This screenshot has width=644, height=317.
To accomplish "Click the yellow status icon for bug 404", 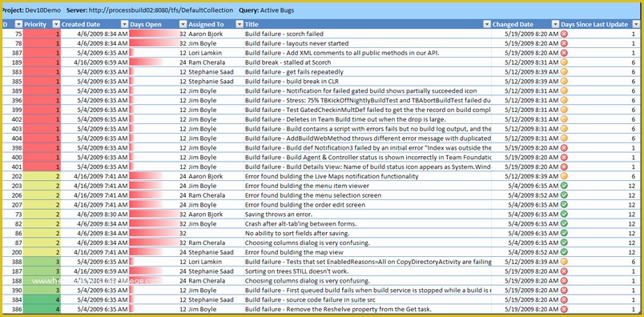I will tap(565, 138).
